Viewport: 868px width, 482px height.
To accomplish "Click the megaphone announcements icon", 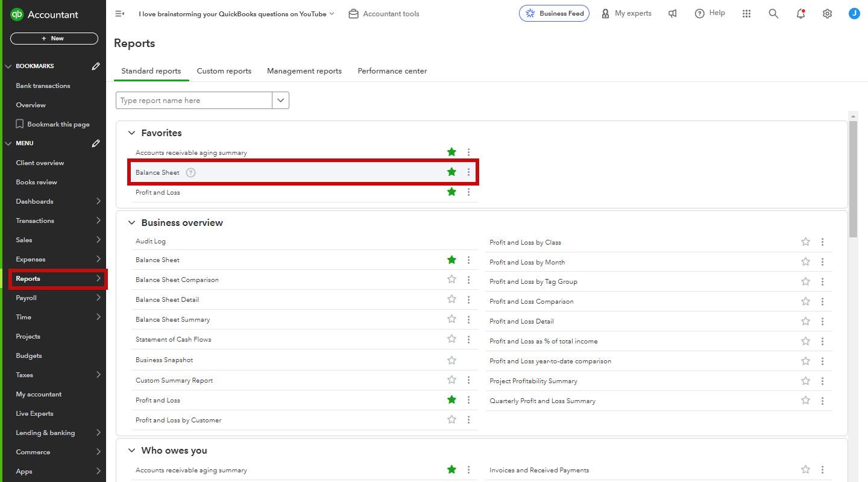I will click(673, 13).
